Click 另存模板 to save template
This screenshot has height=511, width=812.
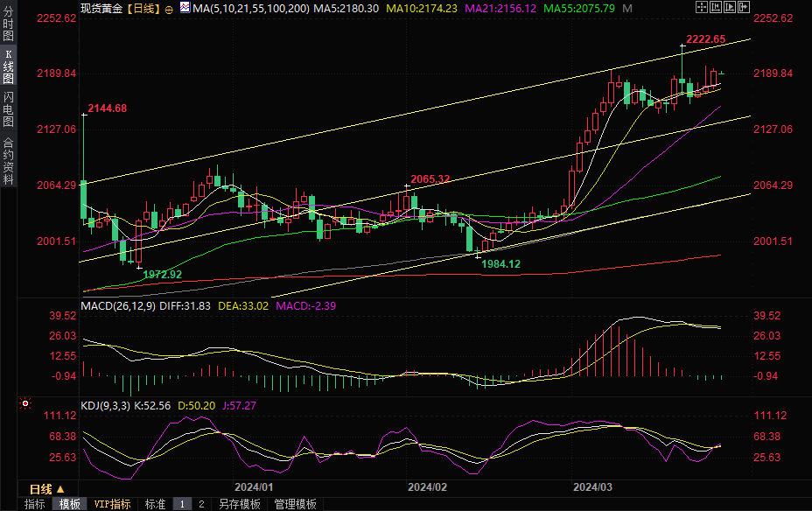pos(240,504)
